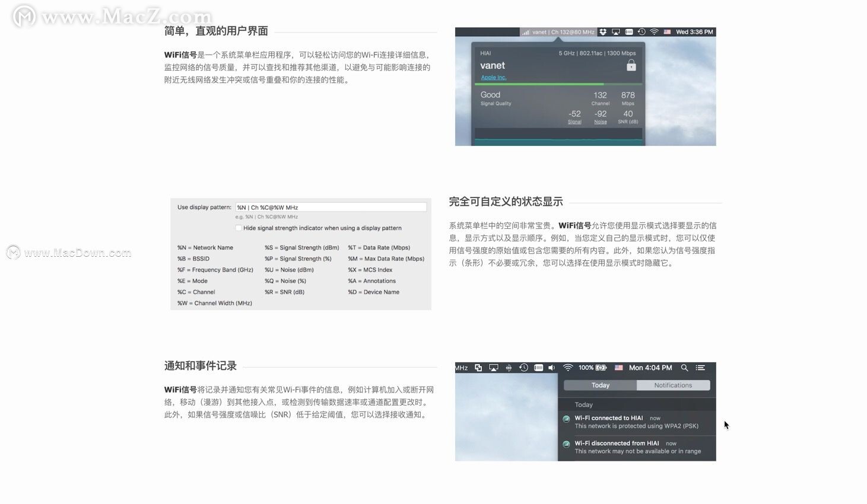Click the teal signal history graph
The width and height of the screenshot is (867, 504).
[558, 138]
